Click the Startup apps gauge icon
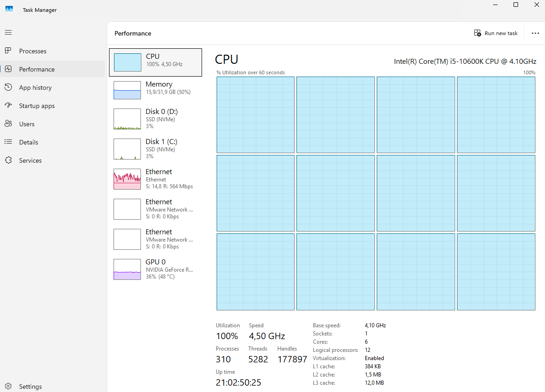Image resolution: width=545 pixels, height=392 pixels. pyautogui.click(x=8, y=105)
